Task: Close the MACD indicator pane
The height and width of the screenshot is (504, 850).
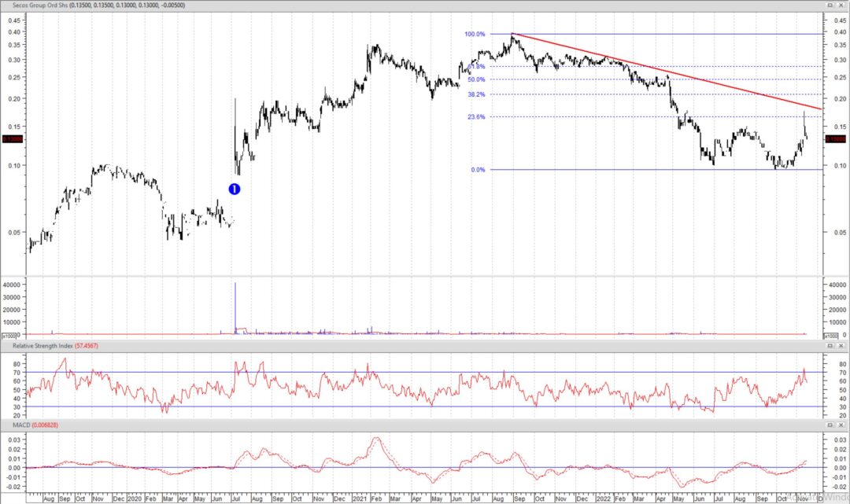Action: [841, 425]
